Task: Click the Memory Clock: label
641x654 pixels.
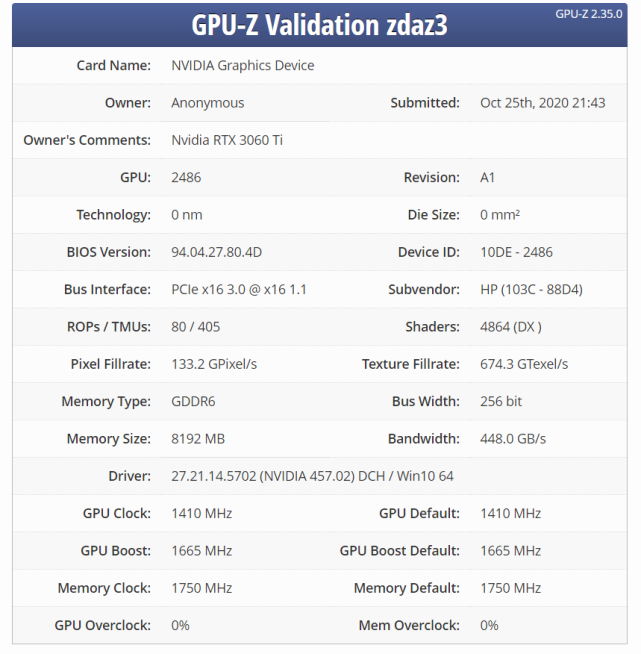Action: tap(104, 588)
